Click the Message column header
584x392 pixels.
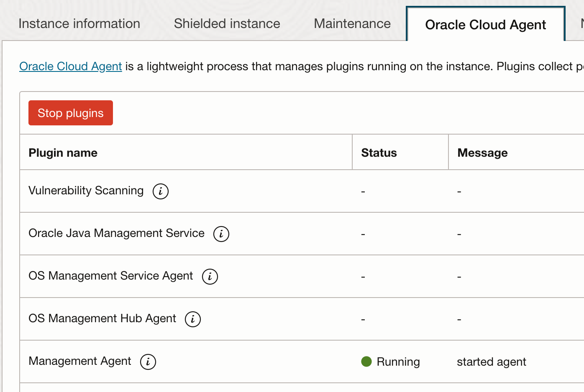click(x=482, y=153)
